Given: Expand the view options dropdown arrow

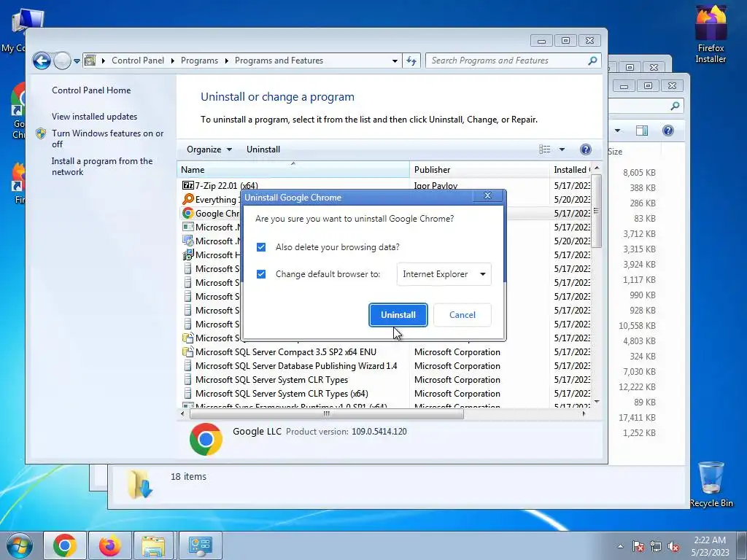Looking at the screenshot, I should (x=562, y=149).
